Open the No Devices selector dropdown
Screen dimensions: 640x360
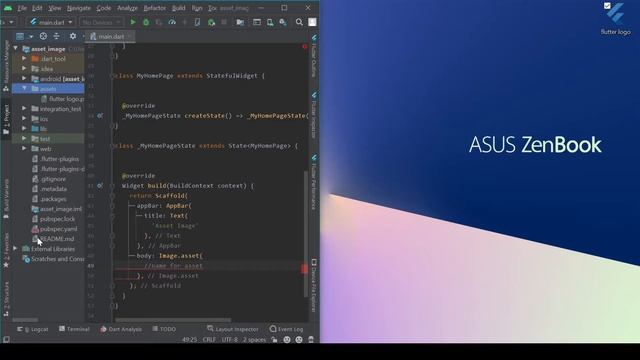pos(101,22)
